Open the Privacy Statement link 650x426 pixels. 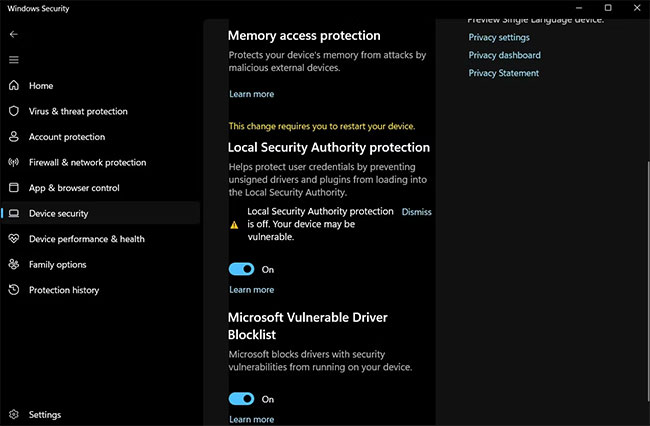(x=503, y=73)
